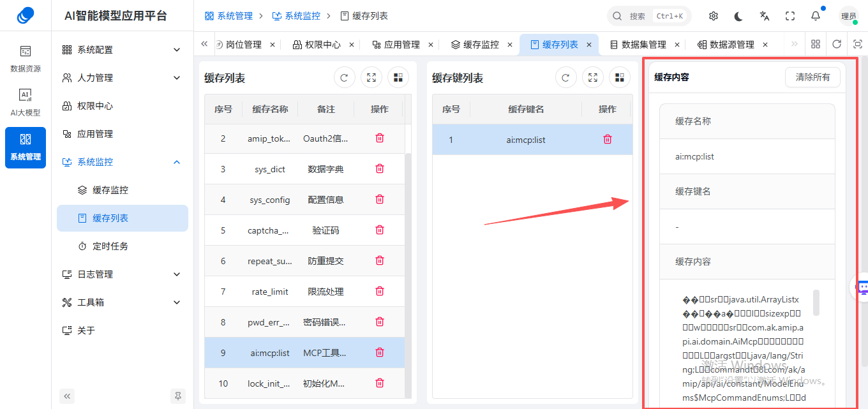Open AI大模型 in left rail
Image resolution: width=868 pixels, height=409 pixels.
click(x=26, y=103)
